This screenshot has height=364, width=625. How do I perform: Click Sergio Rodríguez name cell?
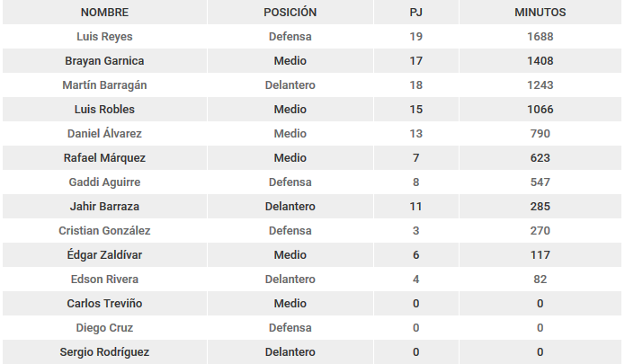pyautogui.click(x=104, y=352)
